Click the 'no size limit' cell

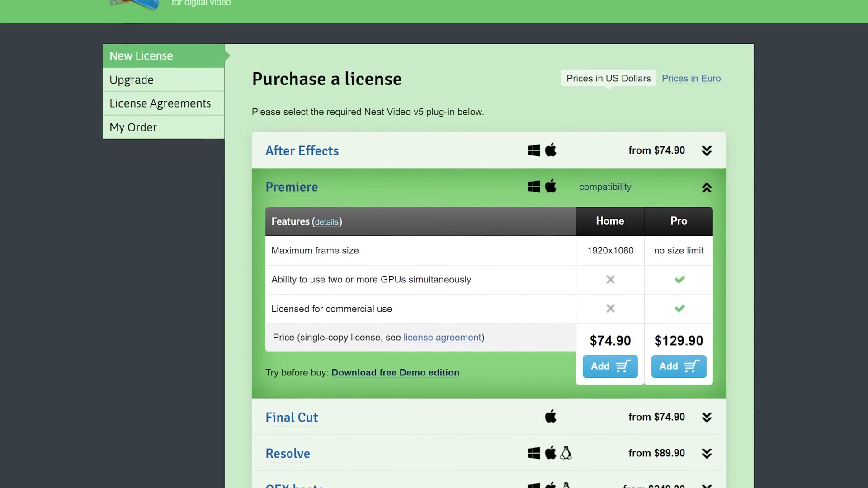pyautogui.click(x=679, y=251)
